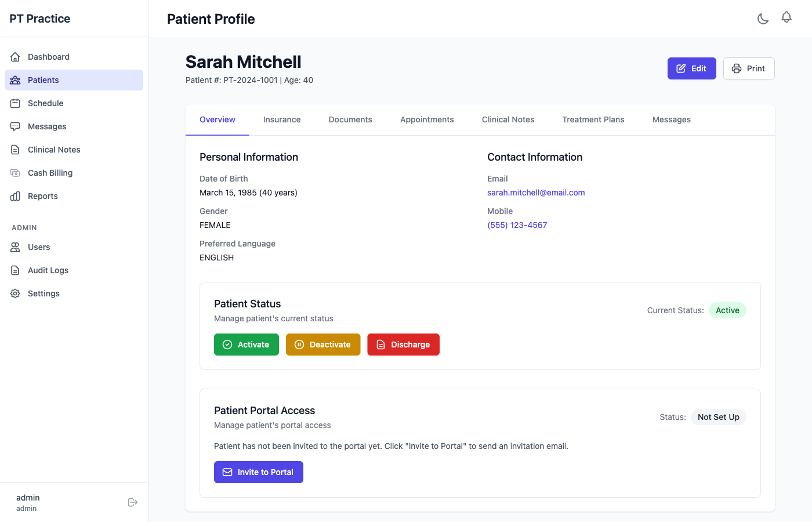Click the Audit Logs document icon
812x522 pixels.
click(x=16, y=270)
